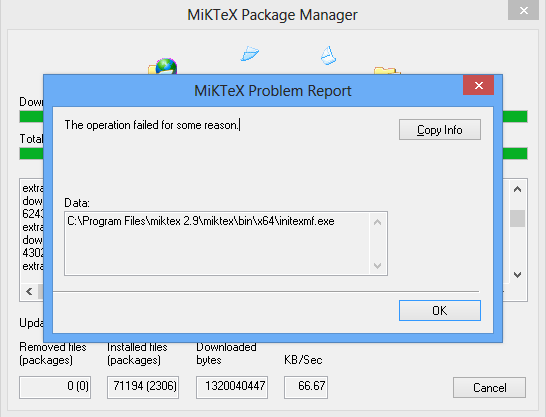Click the Installed files value 71194 (2306)
This screenshot has width=546, height=417.
point(143,387)
